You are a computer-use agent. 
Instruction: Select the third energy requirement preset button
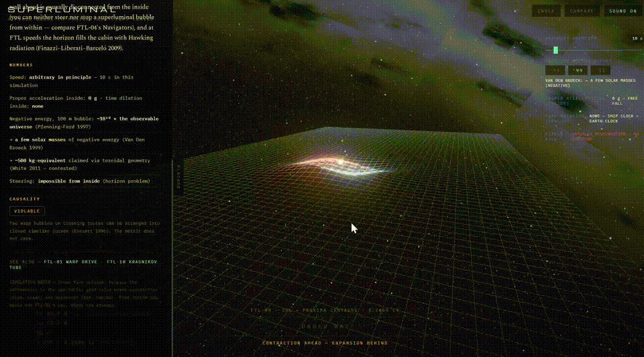[x=600, y=70]
